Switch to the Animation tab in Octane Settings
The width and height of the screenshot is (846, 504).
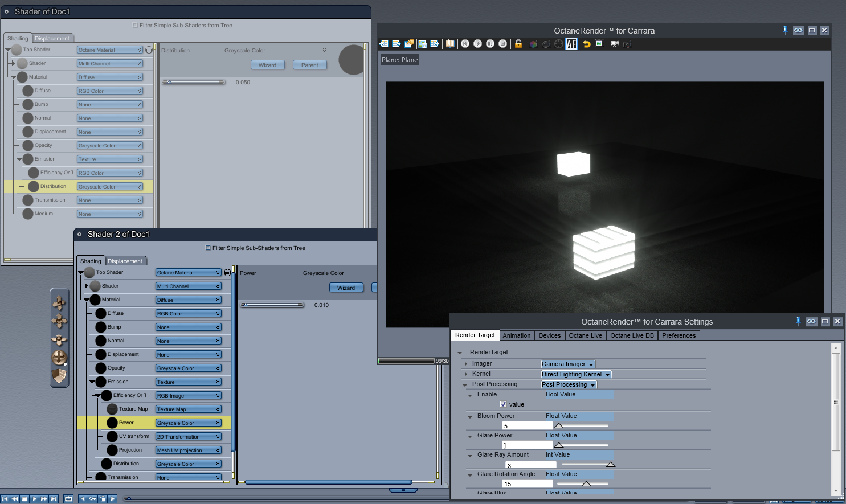517,335
